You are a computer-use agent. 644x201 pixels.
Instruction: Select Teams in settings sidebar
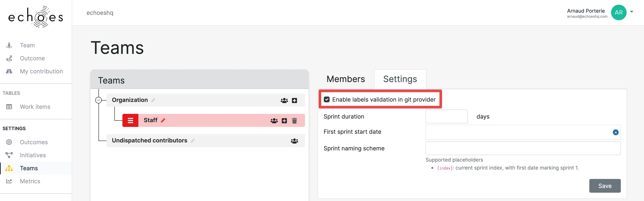click(x=29, y=168)
